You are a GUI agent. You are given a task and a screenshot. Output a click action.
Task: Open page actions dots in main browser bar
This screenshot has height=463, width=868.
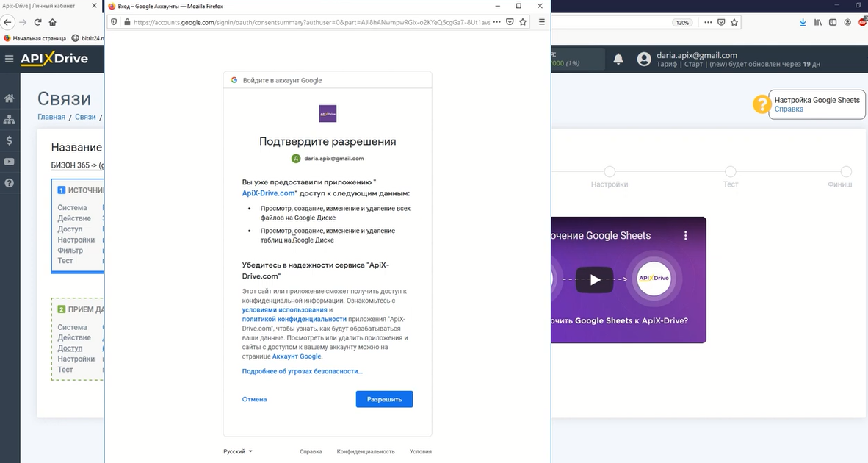708,22
